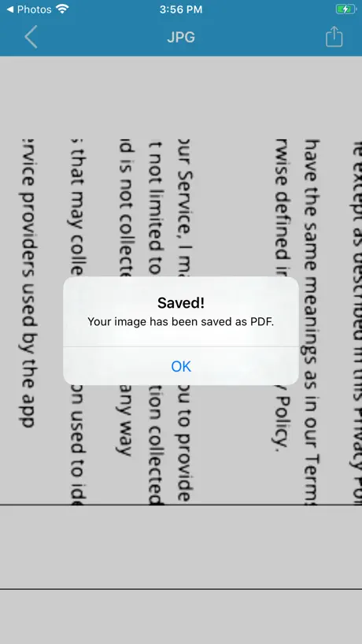
Task: Tap the 3:56 PM clock
Action: point(181,9)
